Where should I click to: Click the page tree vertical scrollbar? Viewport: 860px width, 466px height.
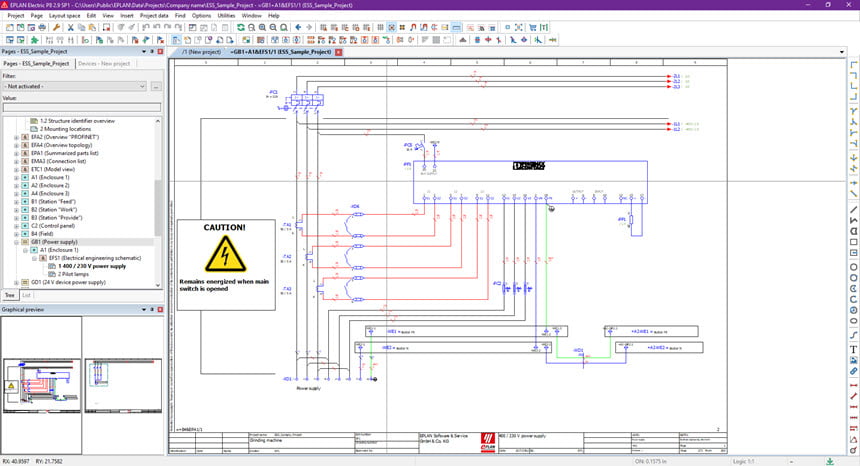(x=158, y=202)
